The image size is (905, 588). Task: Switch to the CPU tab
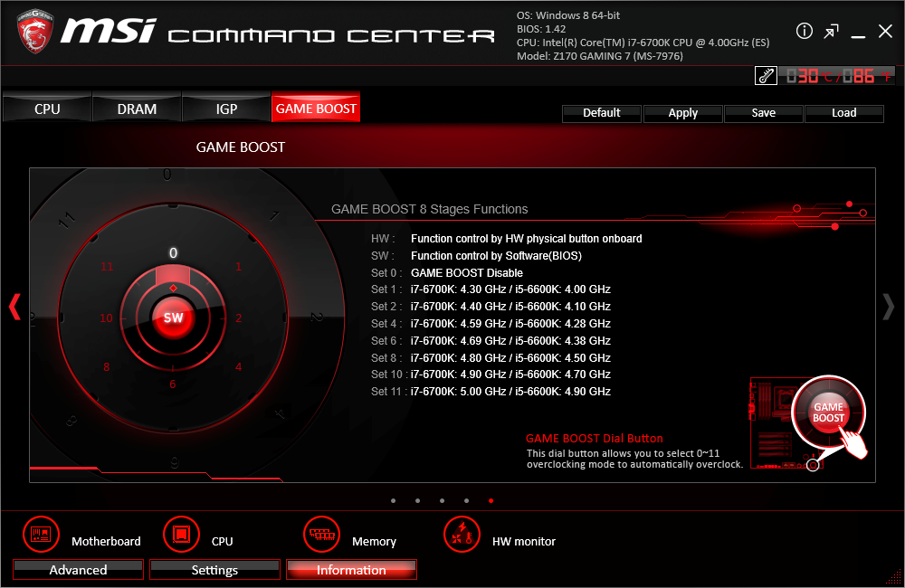(x=47, y=109)
